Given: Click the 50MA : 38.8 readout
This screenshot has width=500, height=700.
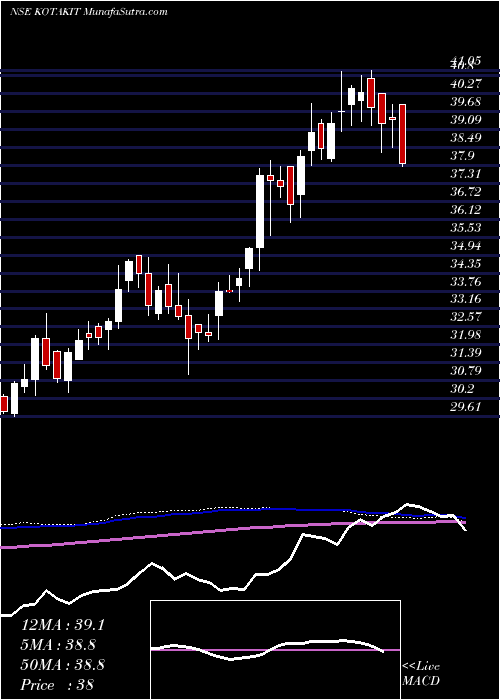Looking at the screenshot, I should tap(63, 665).
